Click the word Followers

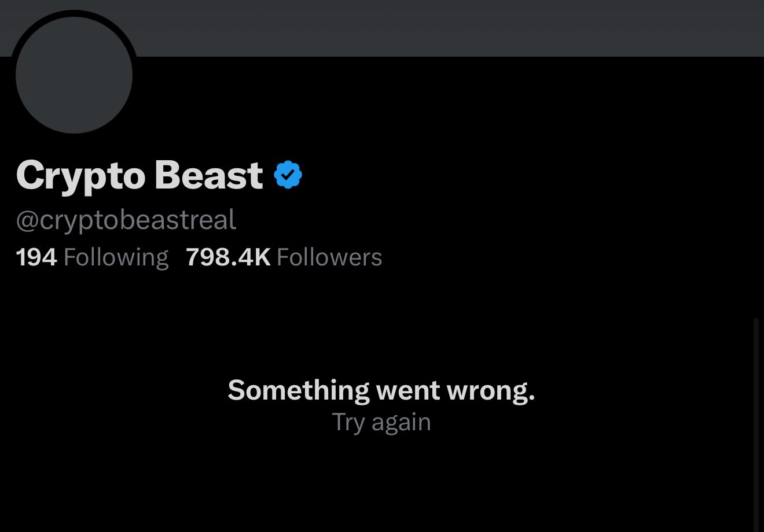(x=329, y=257)
